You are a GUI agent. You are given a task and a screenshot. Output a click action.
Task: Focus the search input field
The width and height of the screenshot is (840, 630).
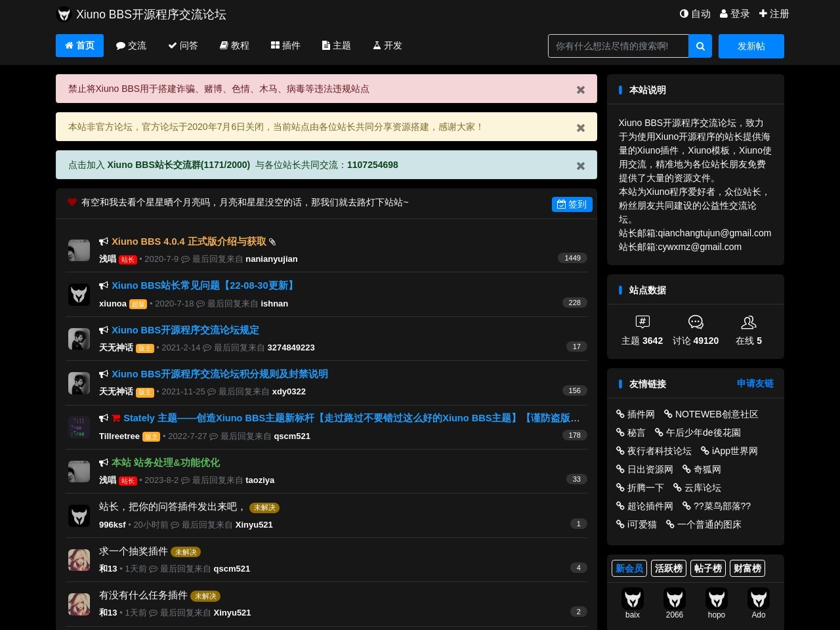coord(618,46)
